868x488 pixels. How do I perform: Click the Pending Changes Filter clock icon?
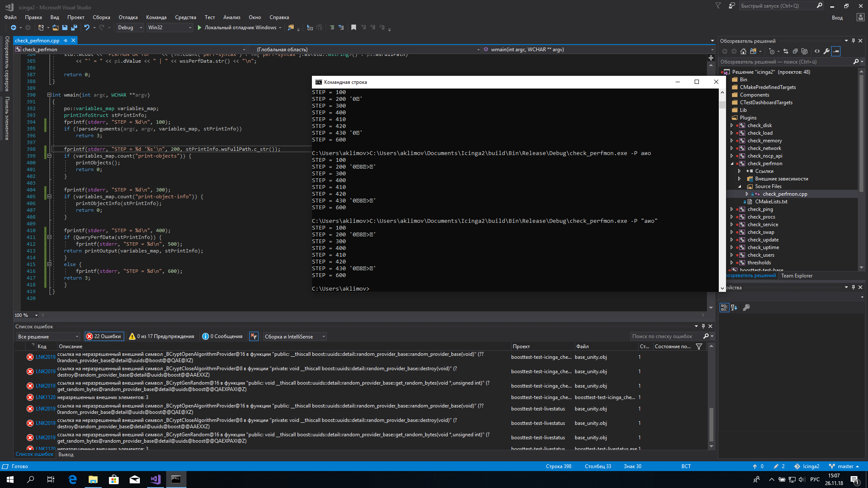coord(771,51)
